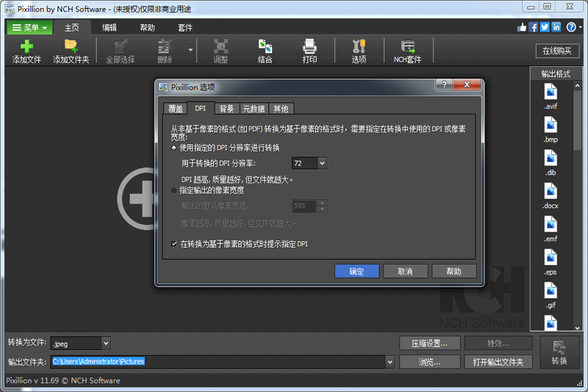588x392 pixels.
Task: Expand the DPI resolution dropdown showing 72
Action: pos(322,163)
